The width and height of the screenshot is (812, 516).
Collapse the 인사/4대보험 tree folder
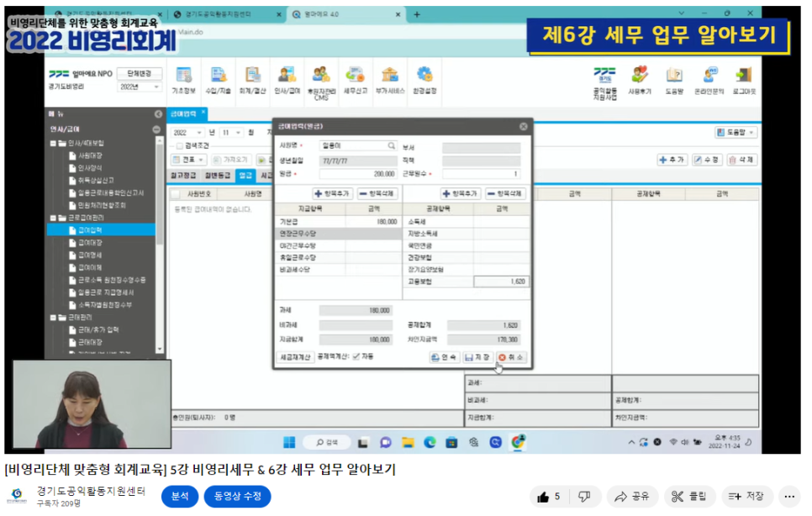(53, 144)
